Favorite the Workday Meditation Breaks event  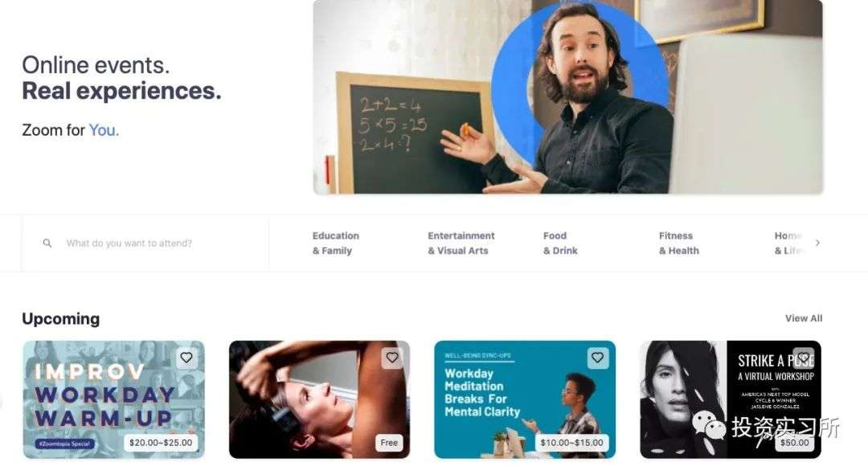(597, 358)
